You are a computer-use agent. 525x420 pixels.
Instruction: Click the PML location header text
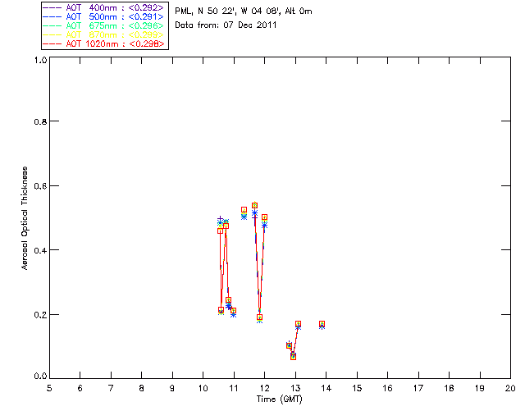pos(244,11)
